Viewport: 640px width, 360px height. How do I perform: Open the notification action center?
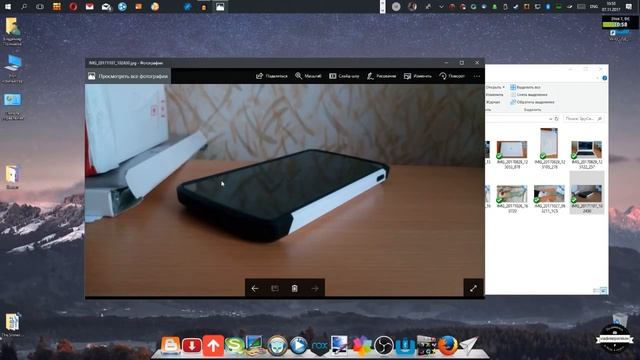click(629, 7)
